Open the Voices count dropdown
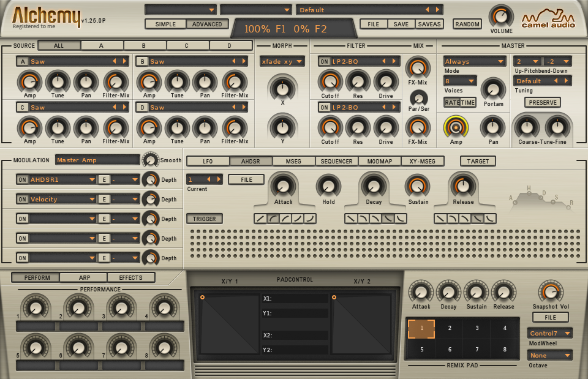 pyautogui.click(x=460, y=81)
